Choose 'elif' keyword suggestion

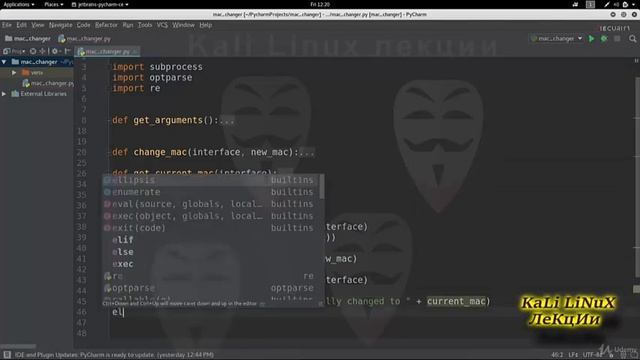[x=210, y=240]
